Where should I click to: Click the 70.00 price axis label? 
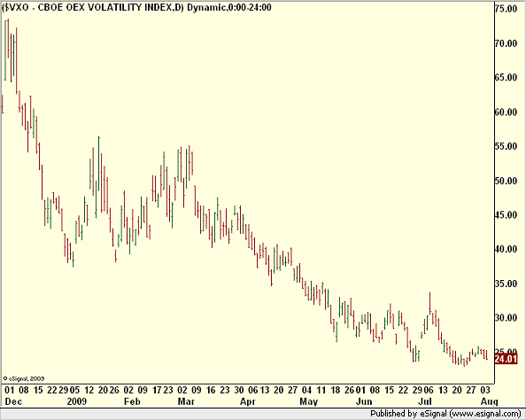click(506, 43)
